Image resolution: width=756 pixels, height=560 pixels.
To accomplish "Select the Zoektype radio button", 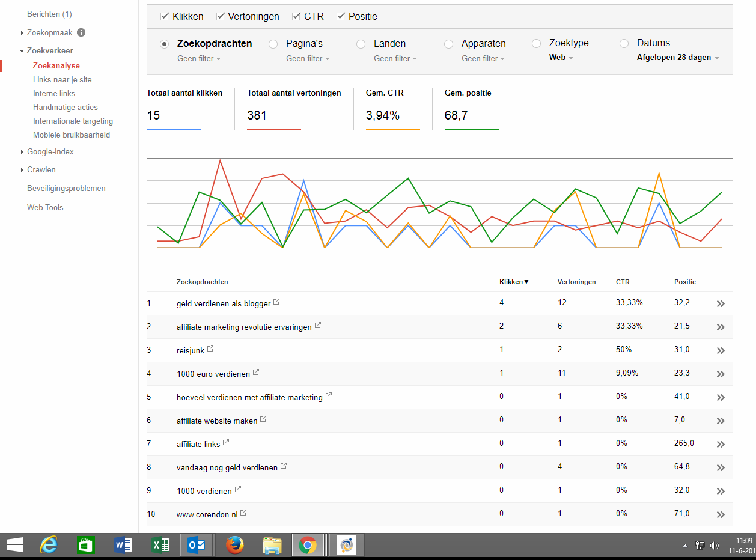I will click(536, 43).
